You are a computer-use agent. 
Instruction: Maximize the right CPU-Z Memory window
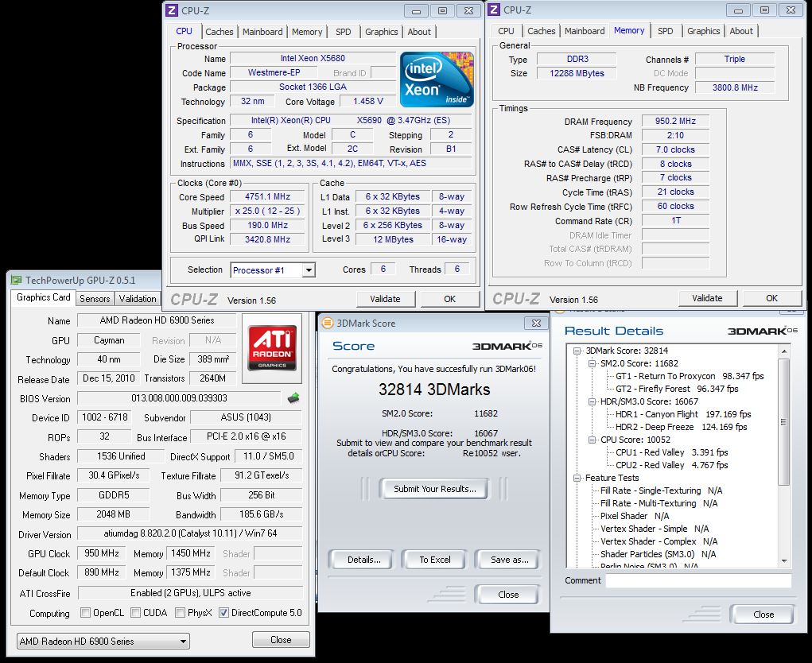click(x=764, y=10)
